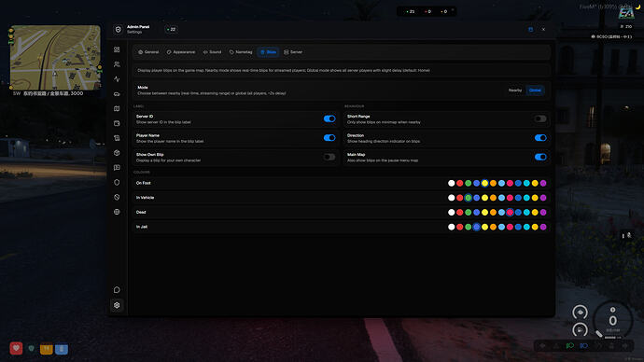Select the Blips tab
This screenshot has height=362, width=644.
268,52
